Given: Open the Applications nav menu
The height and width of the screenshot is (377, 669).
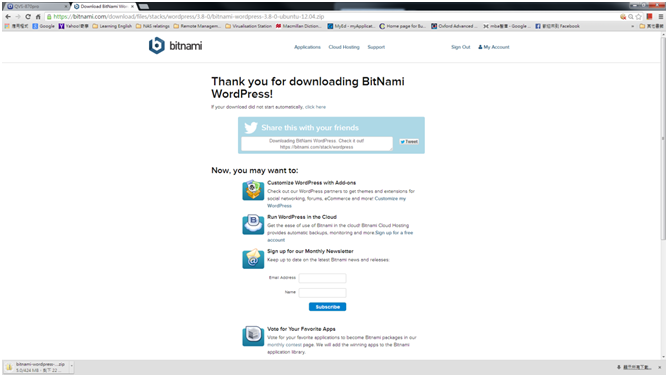Looking at the screenshot, I should pyautogui.click(x=307, y=47).
